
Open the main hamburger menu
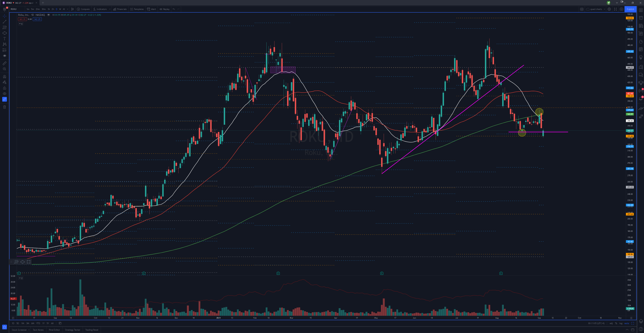click(x=4, y=9)
